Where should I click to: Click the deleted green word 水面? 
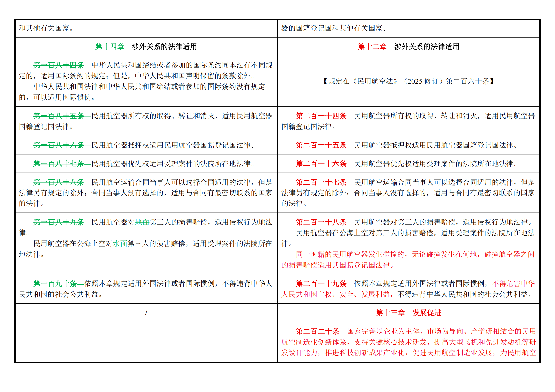(x=120, y=244)
